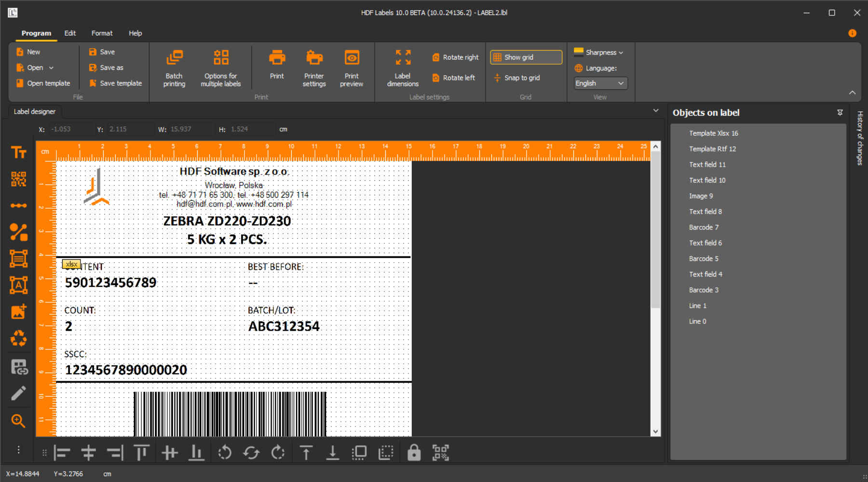868x482 pixels.
Task: Click the Add image tool icon
Action: (x=18, y=312)
